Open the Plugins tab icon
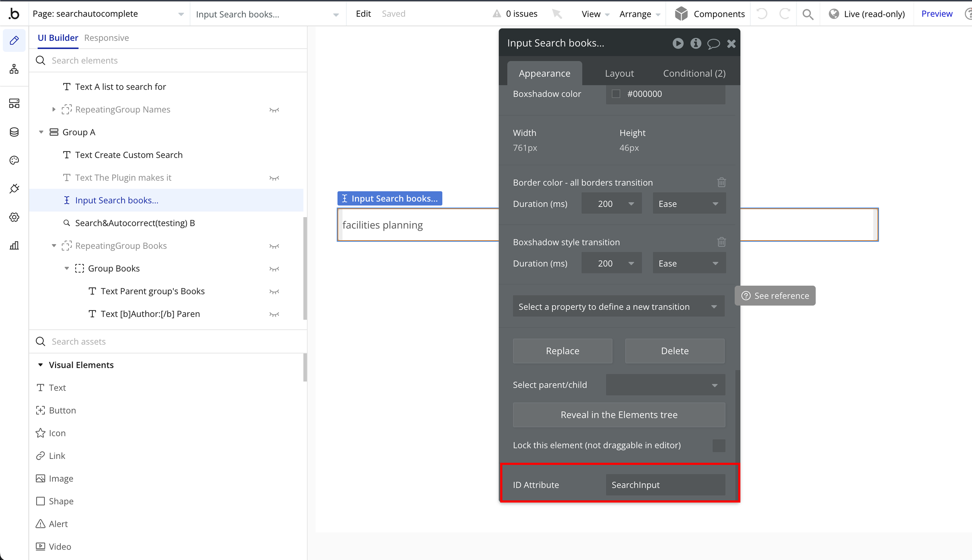972x560 pixels. (x=14, y=189)
